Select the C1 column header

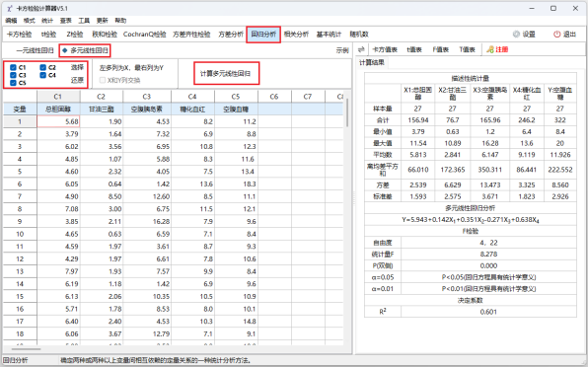(58, 97)
